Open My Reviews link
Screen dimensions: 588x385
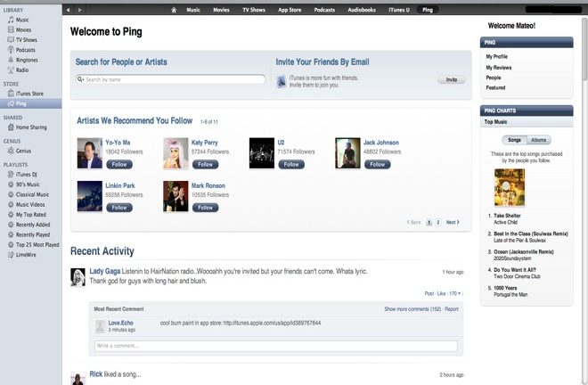499,68
